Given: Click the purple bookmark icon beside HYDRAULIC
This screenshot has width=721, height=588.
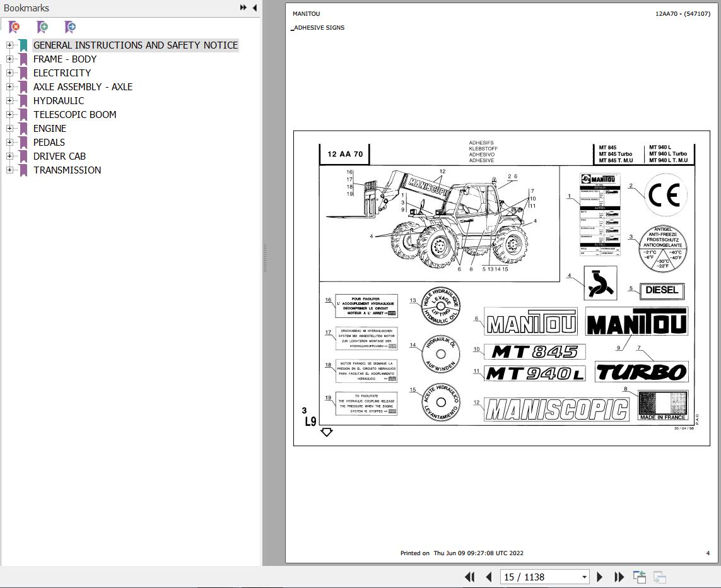Looking at the screenshot, I should coord(23,100).
